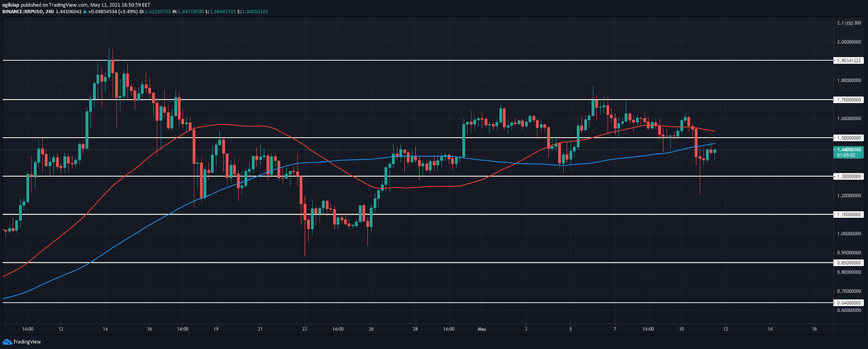Select the 1.50000000 horizontal line price label
The height and width of the screenshot is (349, 868).
point(849,138)
